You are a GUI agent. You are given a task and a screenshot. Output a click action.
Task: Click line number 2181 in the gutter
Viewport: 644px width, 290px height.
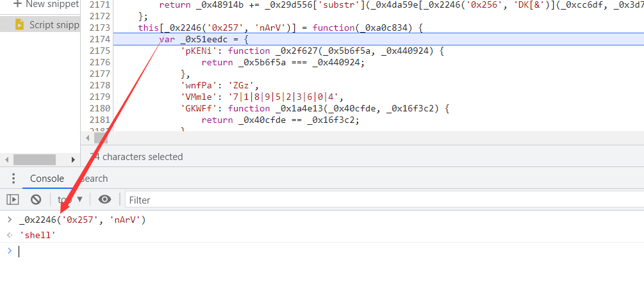tap(100, 119)
